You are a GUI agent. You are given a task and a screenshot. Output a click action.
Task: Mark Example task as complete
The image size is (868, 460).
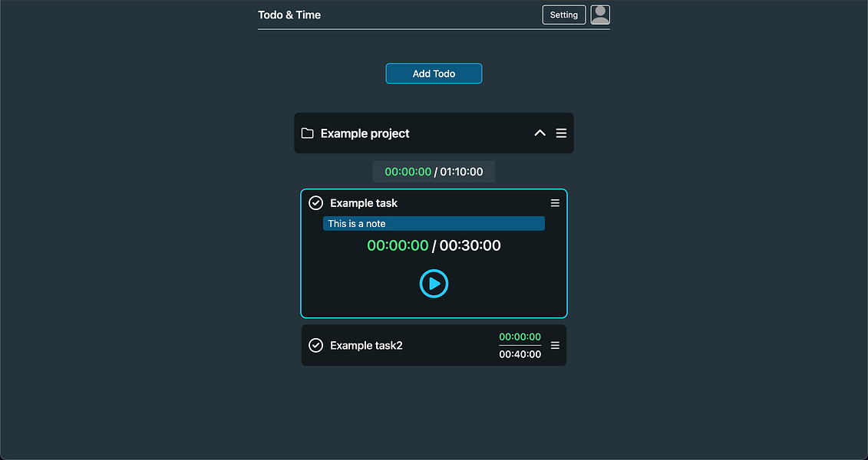click(x=315, y=203)
